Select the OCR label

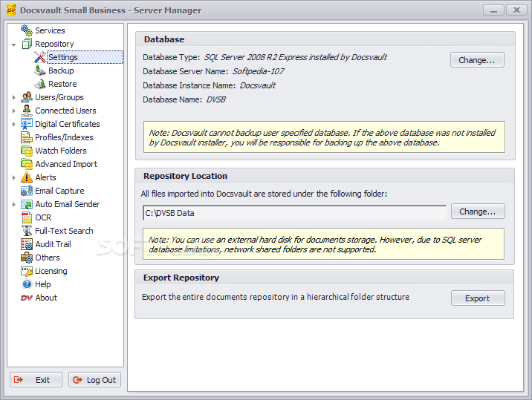point(43,217)
